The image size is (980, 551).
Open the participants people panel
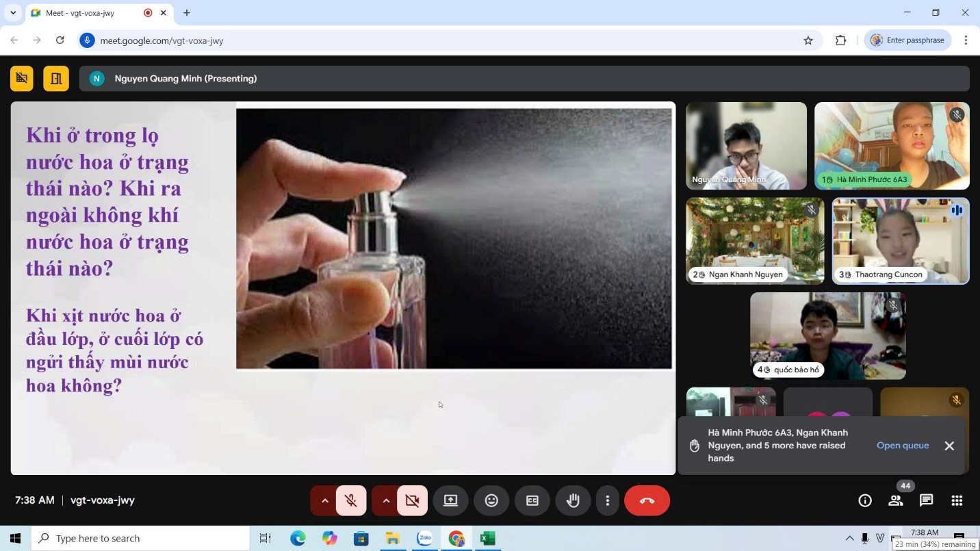[896, 500]
